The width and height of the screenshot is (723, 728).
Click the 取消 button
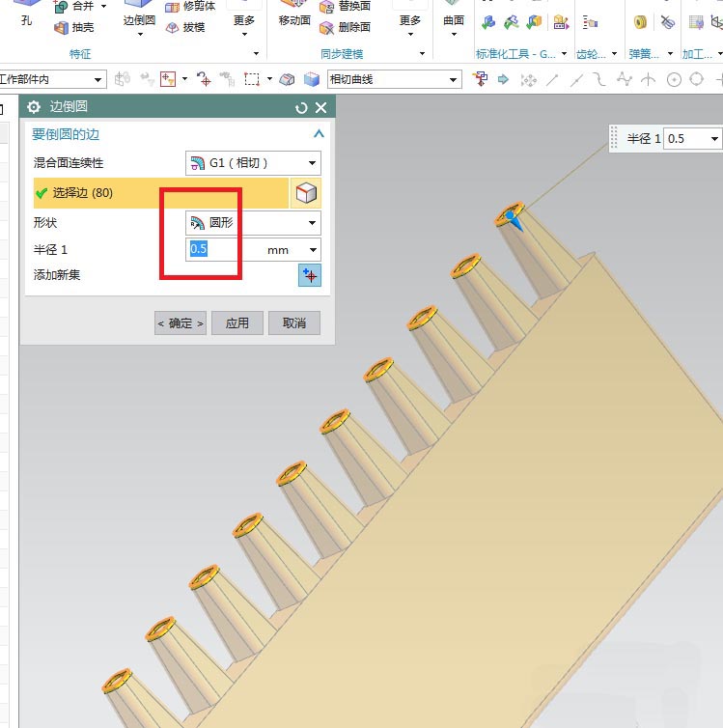pyautogui.click(x=294, y=323)
